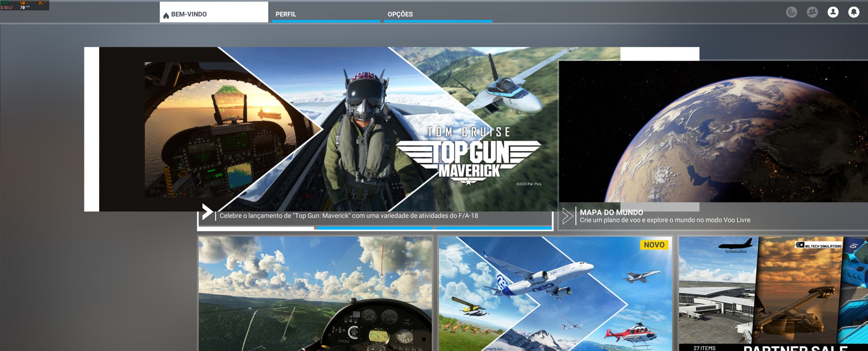Click the Top Gun caption about F/A-18 activities
868x351 pixels.
coord(349,216)
